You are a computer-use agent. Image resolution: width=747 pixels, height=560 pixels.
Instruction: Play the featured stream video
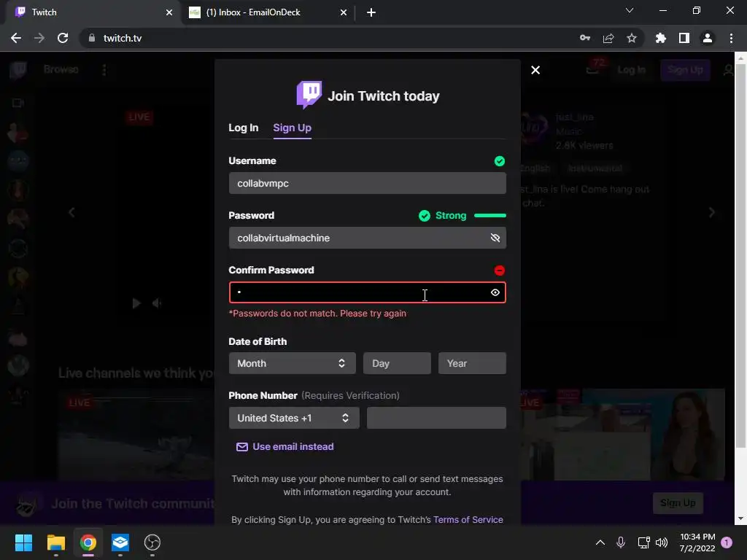136,303
